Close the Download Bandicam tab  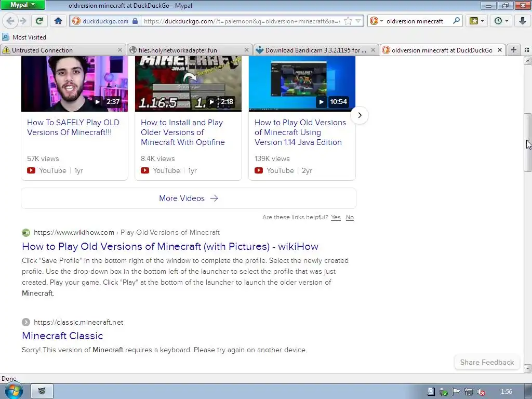(373, 50)
